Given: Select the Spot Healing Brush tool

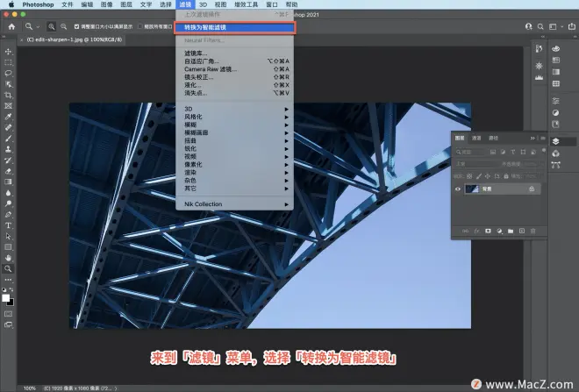Looking at the screenshot, I should 8,128.
